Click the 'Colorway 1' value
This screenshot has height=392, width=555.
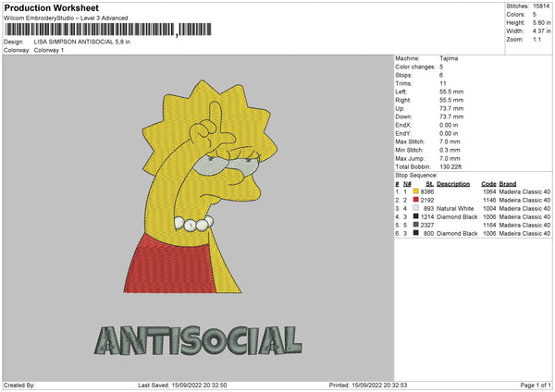(49, 50)
